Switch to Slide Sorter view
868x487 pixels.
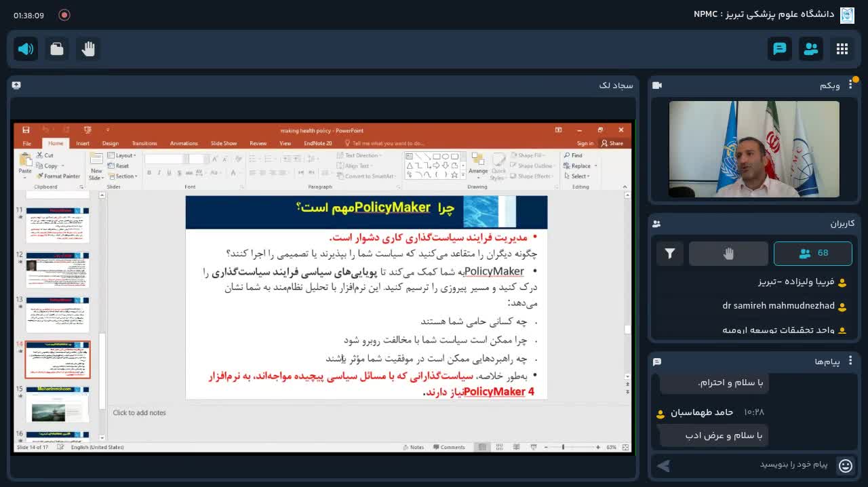click(x=499, y=448)
